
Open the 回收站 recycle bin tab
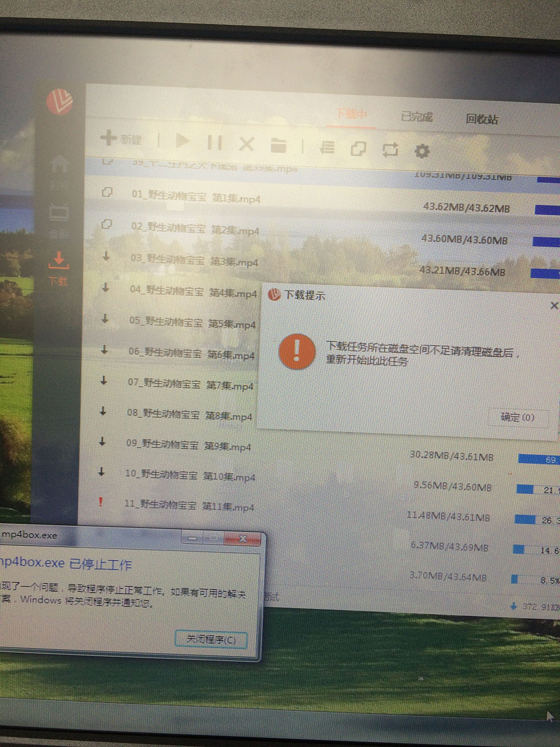click(x=482, y=119)
